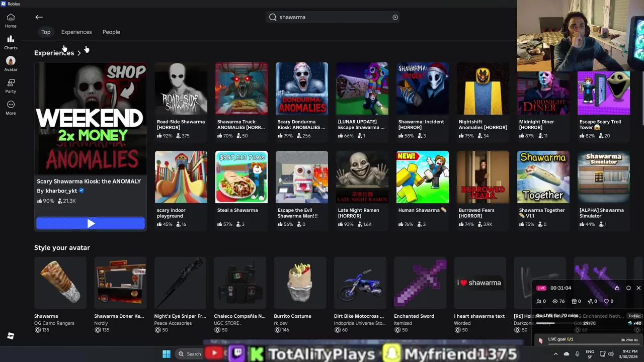Viewport: 644px width, 362px height.
Task: Click the gift icon in live overlay
Action: 574,301
